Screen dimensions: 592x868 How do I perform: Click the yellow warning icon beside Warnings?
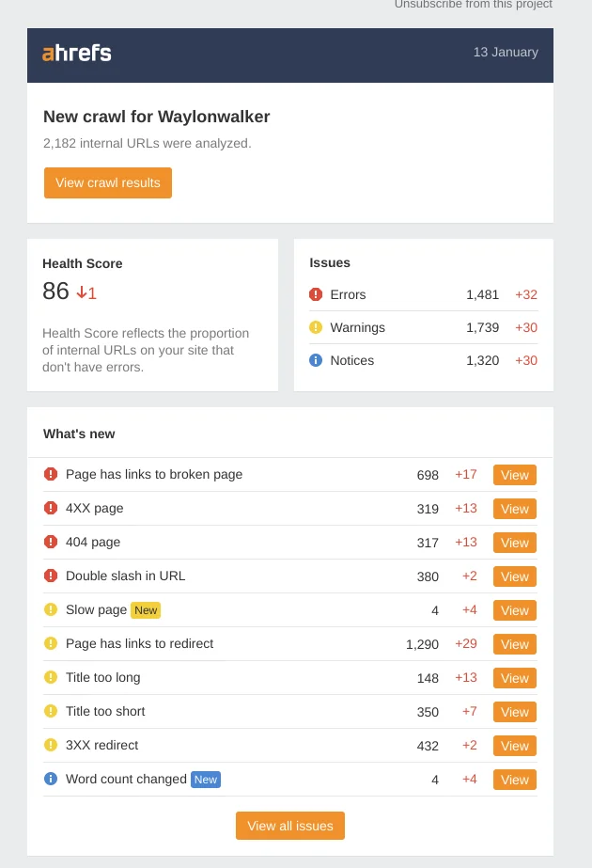[x=316, y=327]
